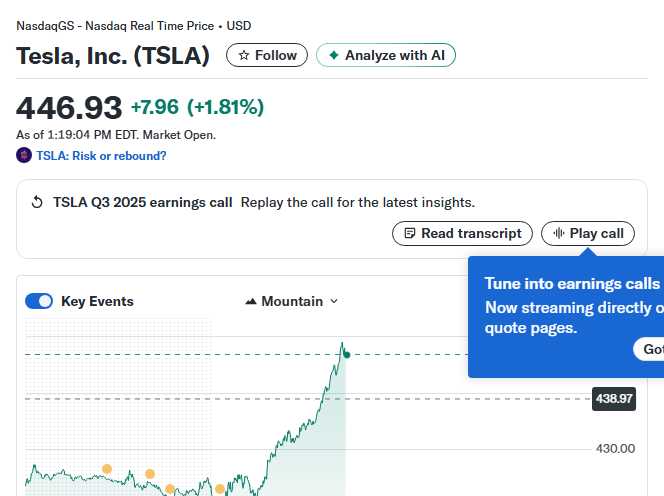The image size is (664, 496).
Task: Dismiss the earnings calls tooltip with Got it
Action: [650, 349]
